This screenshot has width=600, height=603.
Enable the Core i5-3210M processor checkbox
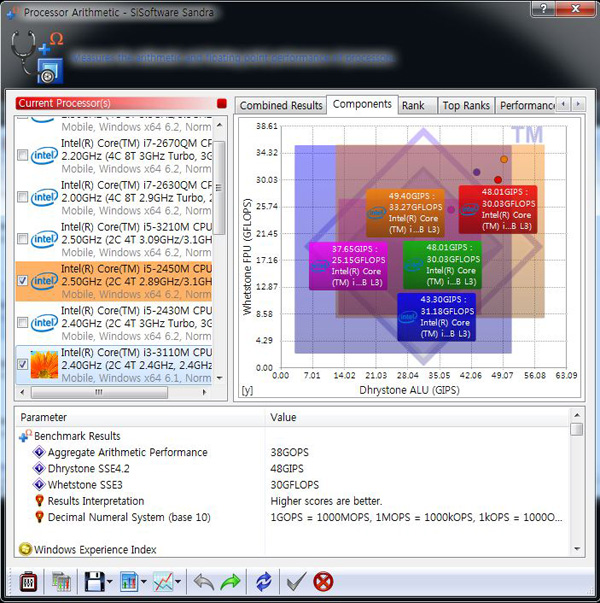click(x=22, y=240)
